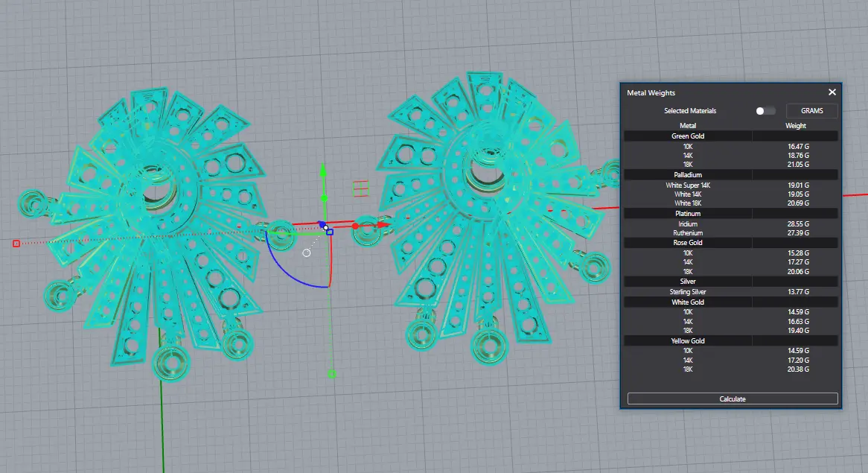Image resolution: width=868 pixels, height=473 pixels.
Task: Click the GRAMS unit button
Action: pos(811,111)
